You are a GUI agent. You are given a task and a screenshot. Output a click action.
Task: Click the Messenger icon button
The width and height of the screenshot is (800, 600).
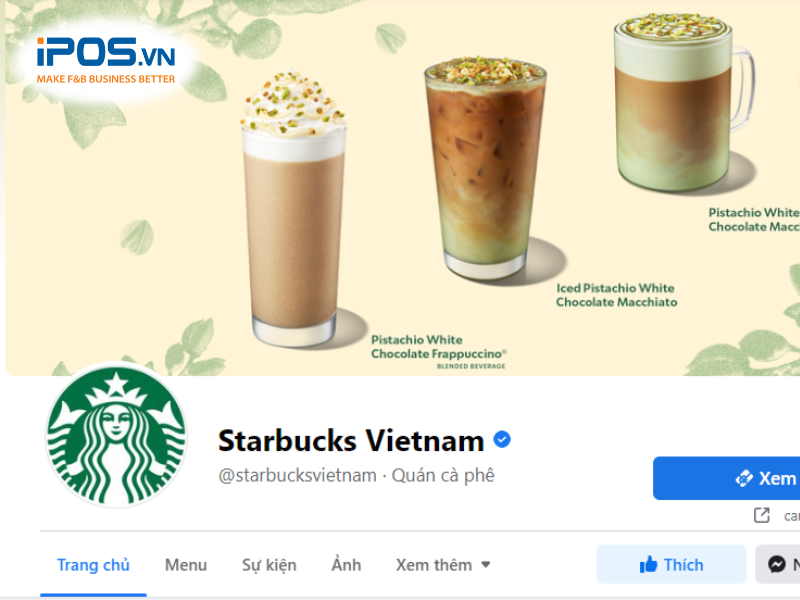pyautogui.click(x=778, y=564)
